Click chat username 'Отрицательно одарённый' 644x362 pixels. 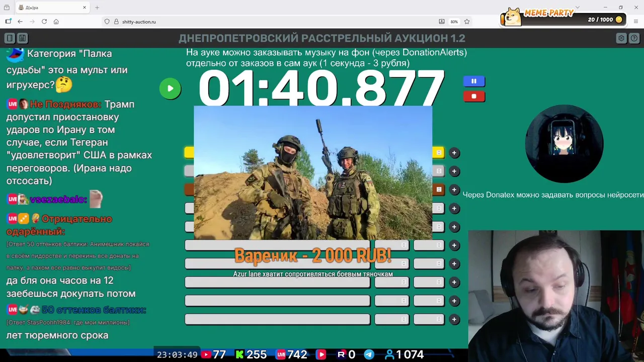[59, 225]
